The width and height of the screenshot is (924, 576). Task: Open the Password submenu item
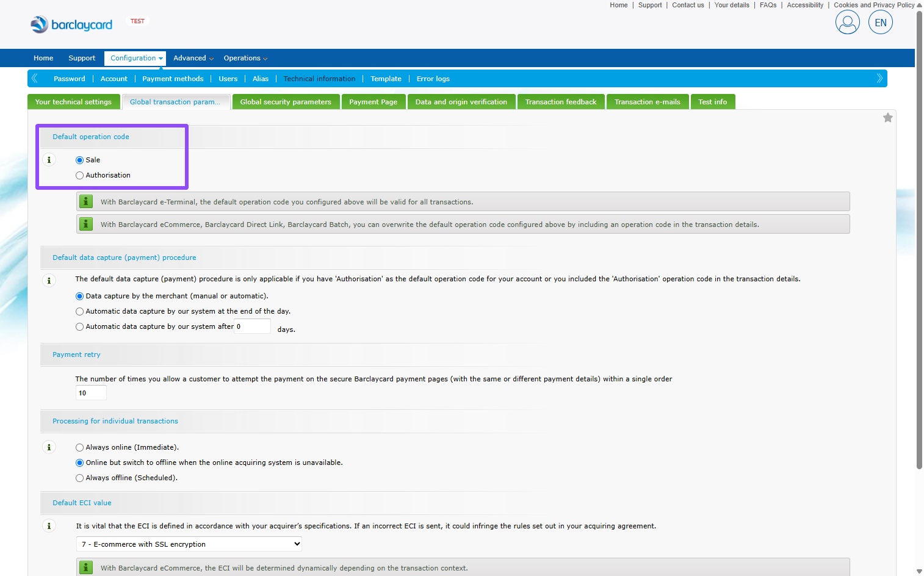point(70,79)
